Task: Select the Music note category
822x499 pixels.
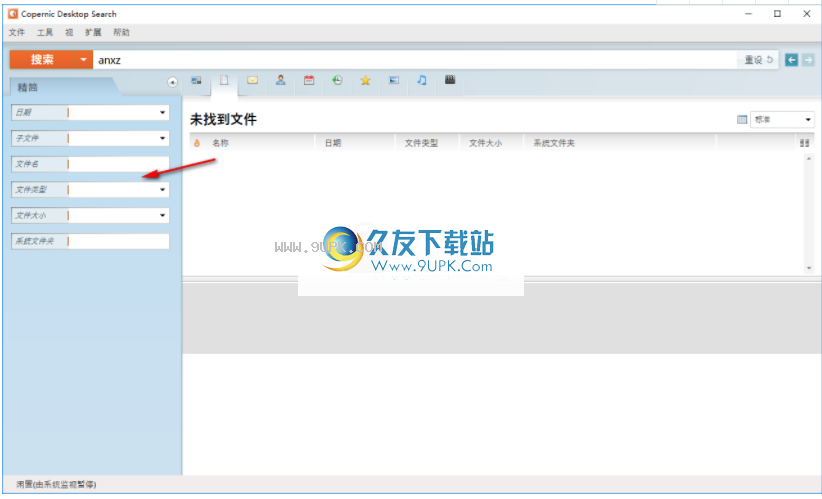Action: point(421,80)
